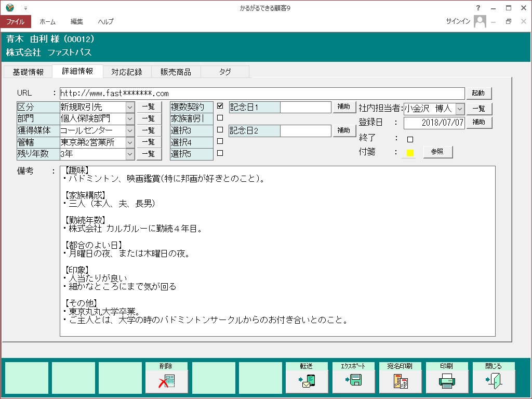Click the 記念日1 date field
This screenshot has width=532, height=399.
pos(305,107)
